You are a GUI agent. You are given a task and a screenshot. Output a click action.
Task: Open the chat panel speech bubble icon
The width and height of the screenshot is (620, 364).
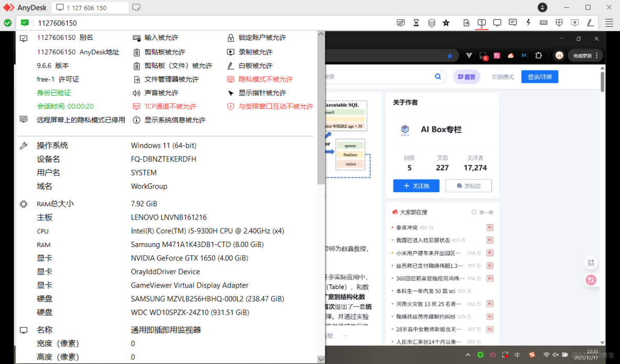(x=513, y=23)
